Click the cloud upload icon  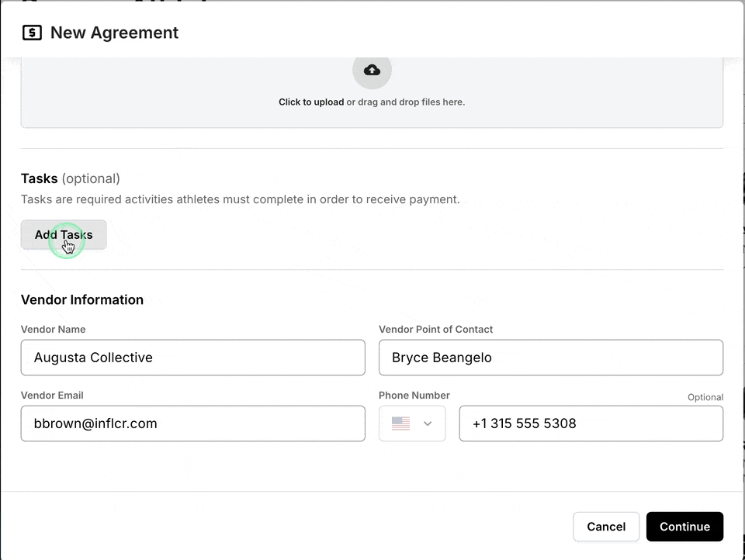tap(372, 70)
